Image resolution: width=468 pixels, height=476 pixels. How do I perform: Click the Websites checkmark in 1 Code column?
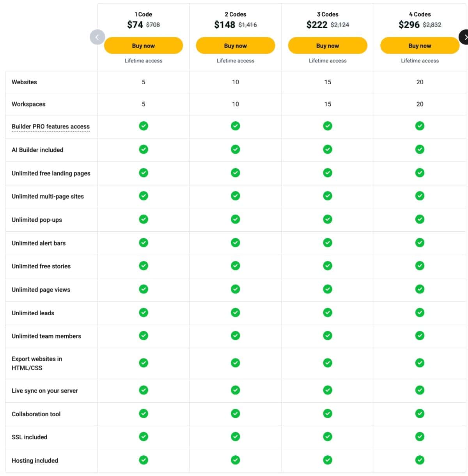click(144, 82)
